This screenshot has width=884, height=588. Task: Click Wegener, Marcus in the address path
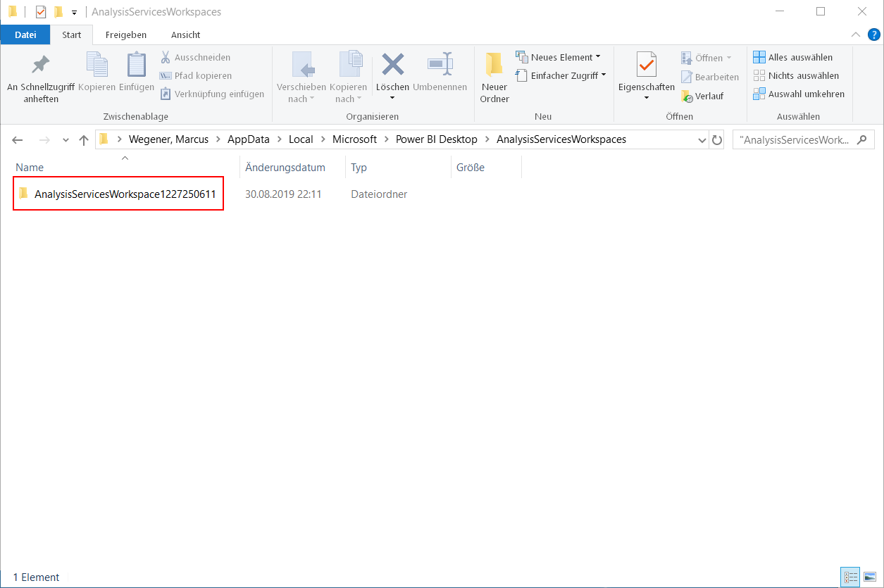(169, 139)
